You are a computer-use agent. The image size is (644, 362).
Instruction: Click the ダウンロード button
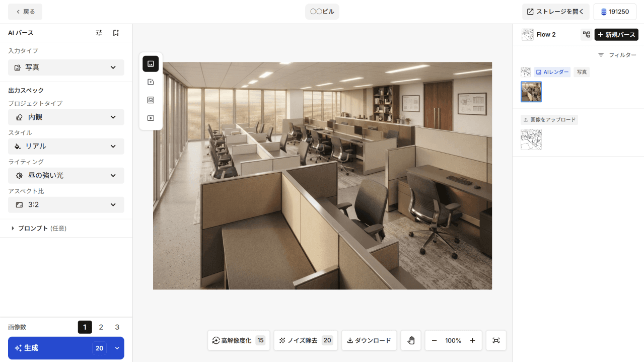tap(369, 340)
